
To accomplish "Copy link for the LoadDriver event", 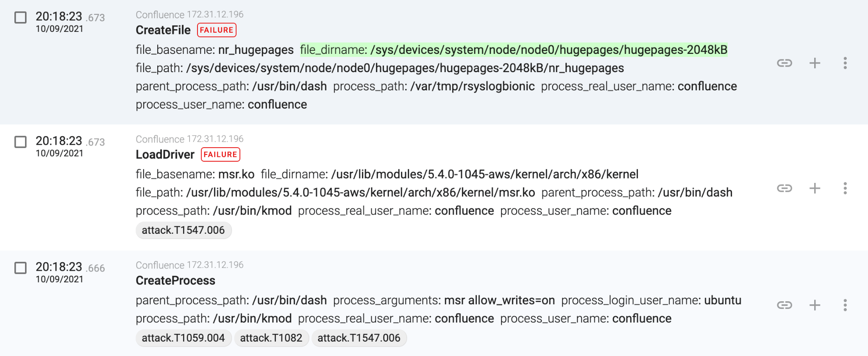I will 785,188.
